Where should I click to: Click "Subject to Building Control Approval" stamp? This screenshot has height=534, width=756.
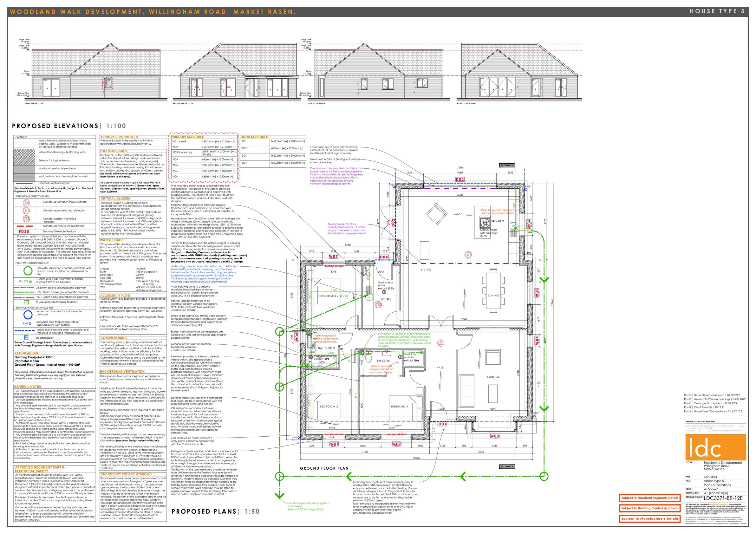point(650,508)
